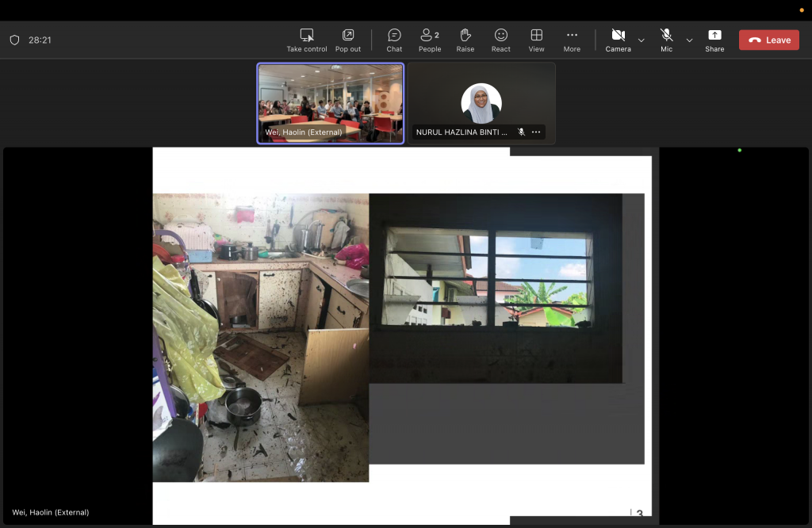This screenshot has width=812, height=528.
Task: Open the meeting Chat panel
Action: click(394, 40)
